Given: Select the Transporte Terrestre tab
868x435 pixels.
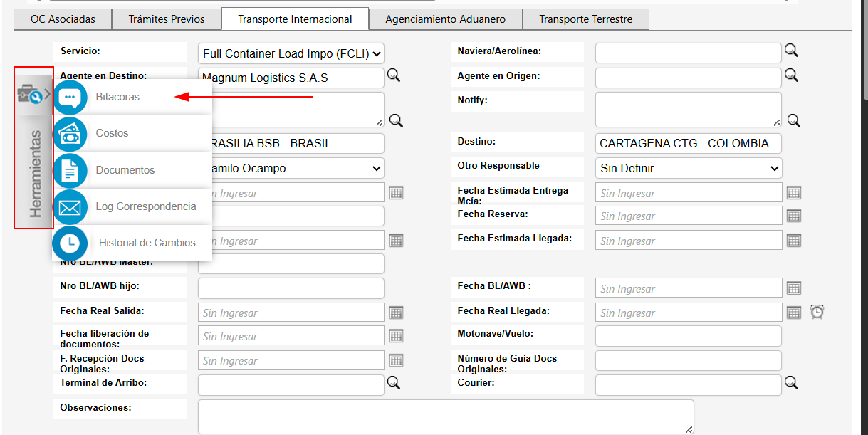Looking at the screenshot, I should click(585, 19).
